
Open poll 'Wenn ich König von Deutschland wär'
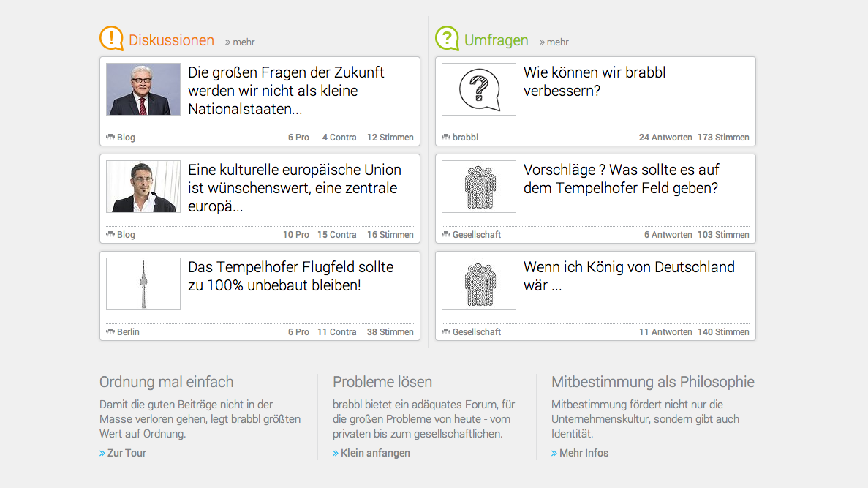pos(629,276)
